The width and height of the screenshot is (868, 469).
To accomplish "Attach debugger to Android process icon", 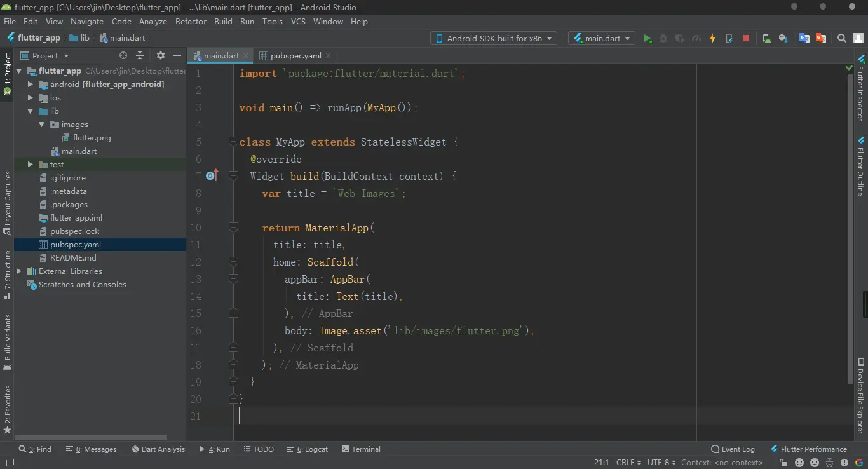I will [729, 38].
